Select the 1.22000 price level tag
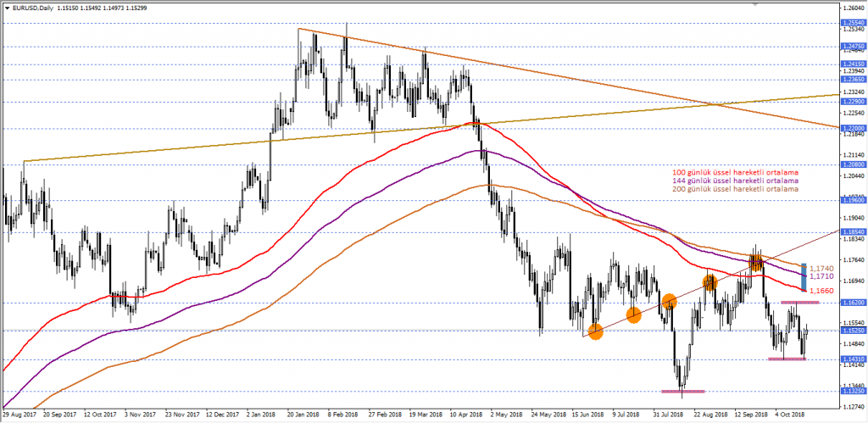 pos(853,129)
